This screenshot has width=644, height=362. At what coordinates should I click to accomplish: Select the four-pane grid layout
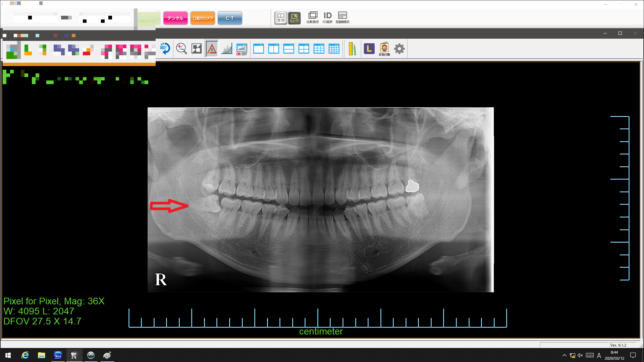[x=304, y=49]
